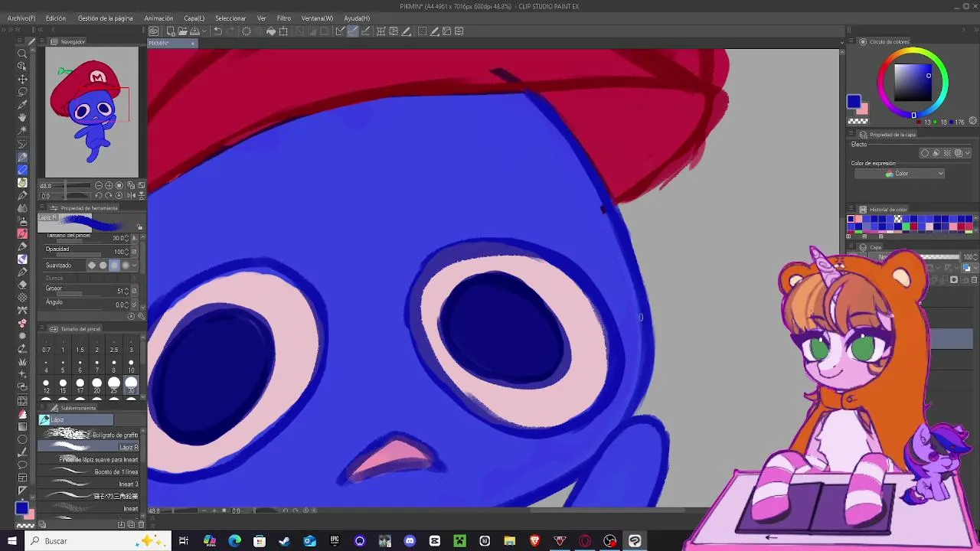Select the Auto select magic wand tool

click(x=22, y=131)
